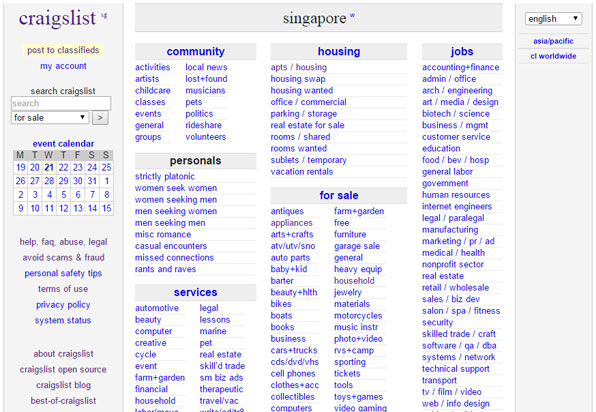View terms of use

tap(63, 289)
